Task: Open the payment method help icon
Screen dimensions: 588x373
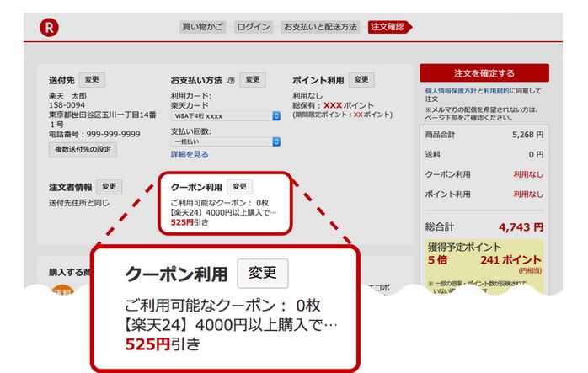Action: coord(232,80)
